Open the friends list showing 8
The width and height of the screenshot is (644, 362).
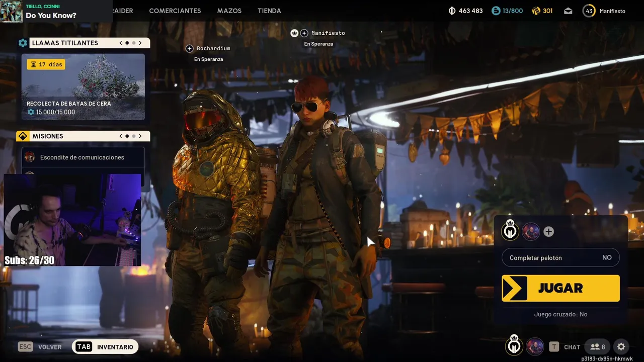pos(598,346)
